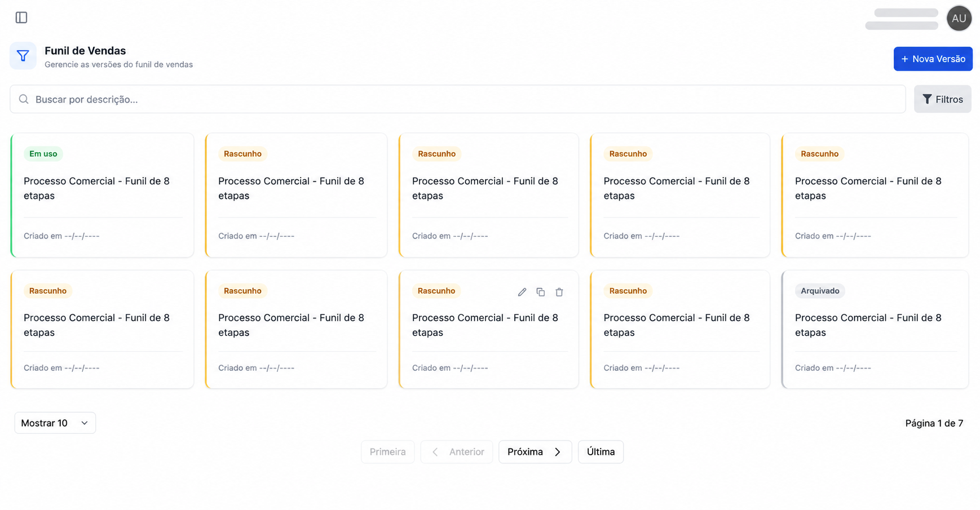This screenshot has height=510, width=980.
Task: Go to Próxima page
Action: coord(535,452)
